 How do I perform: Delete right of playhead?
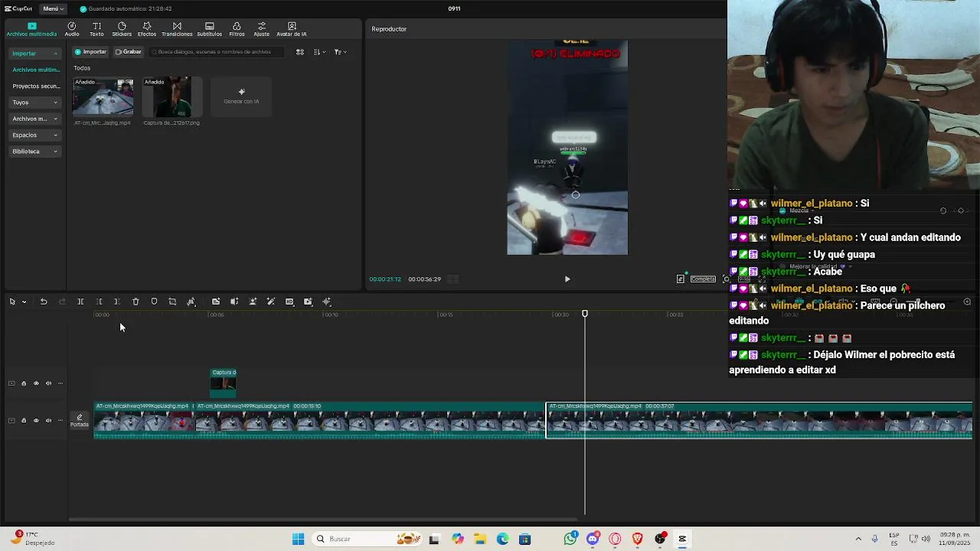click(x=117, y=302)
